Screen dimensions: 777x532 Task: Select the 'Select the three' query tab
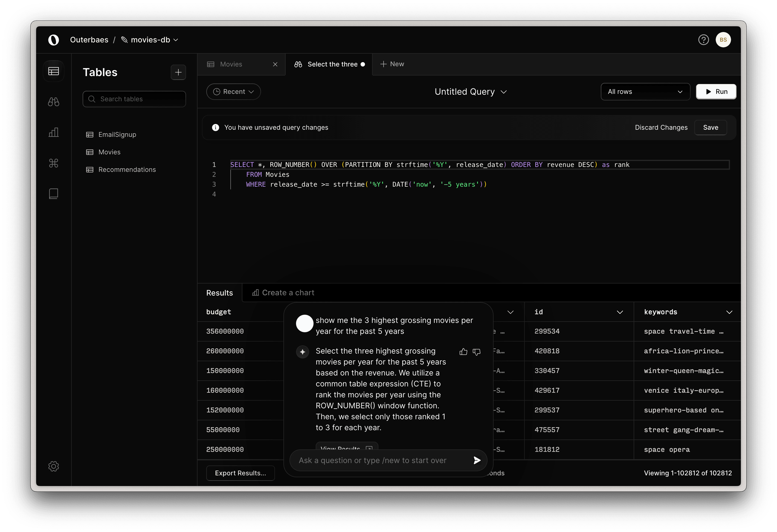pos(329,64)
